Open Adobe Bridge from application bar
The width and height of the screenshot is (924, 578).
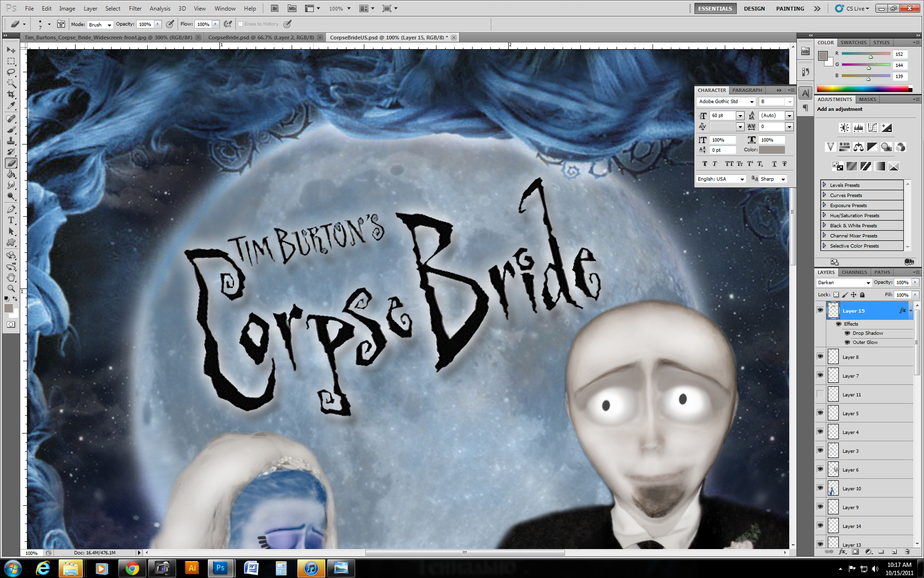click(x=274, y=9)
